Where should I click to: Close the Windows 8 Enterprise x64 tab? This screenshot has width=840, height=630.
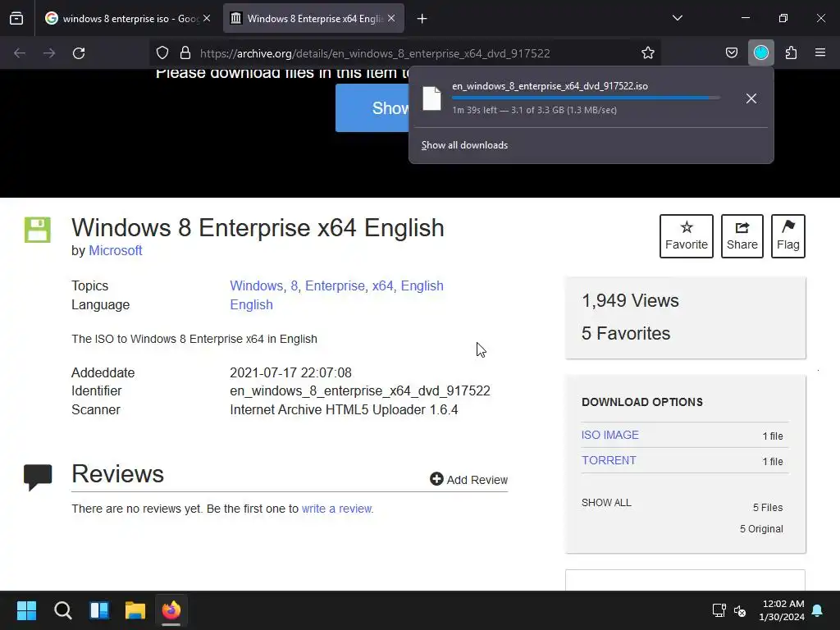391,18
